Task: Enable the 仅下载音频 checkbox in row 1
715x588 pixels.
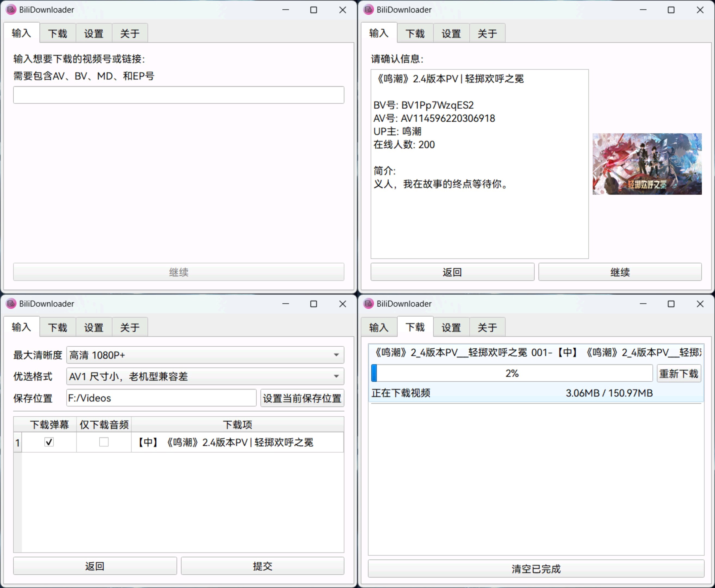Action: click(104, 442)
